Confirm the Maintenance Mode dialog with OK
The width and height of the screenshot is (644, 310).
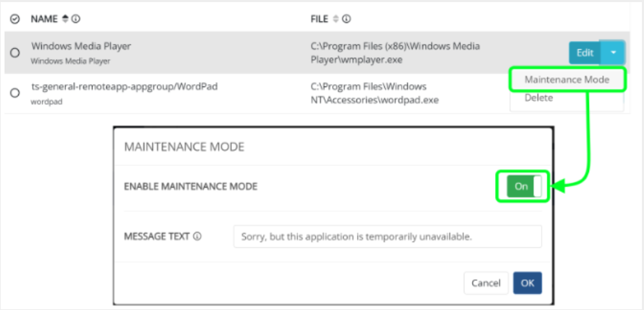coord(527,283)
